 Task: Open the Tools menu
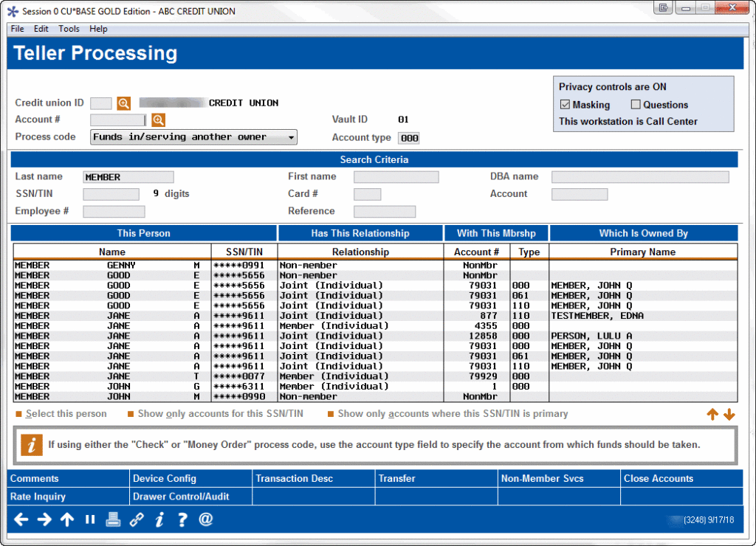pos(69,29)
